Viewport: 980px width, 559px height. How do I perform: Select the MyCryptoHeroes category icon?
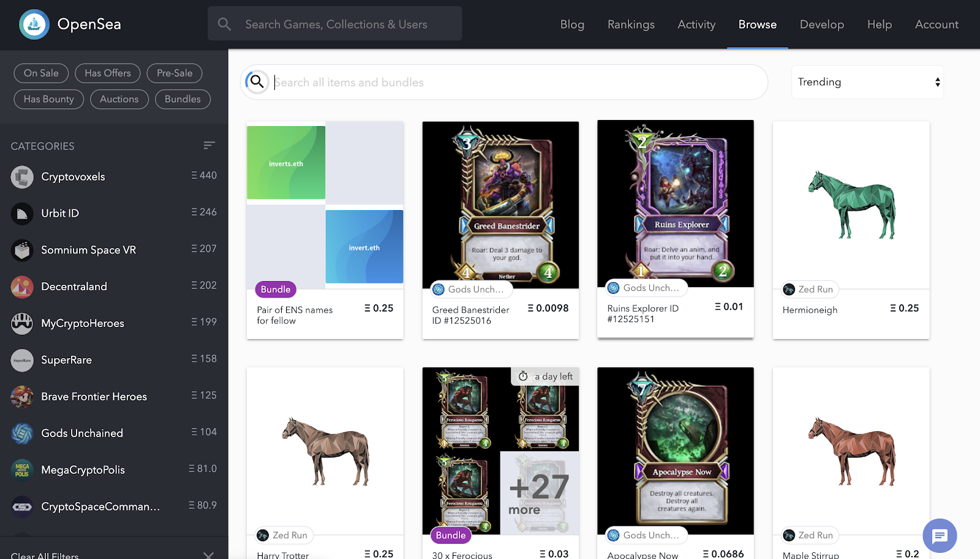22,323
